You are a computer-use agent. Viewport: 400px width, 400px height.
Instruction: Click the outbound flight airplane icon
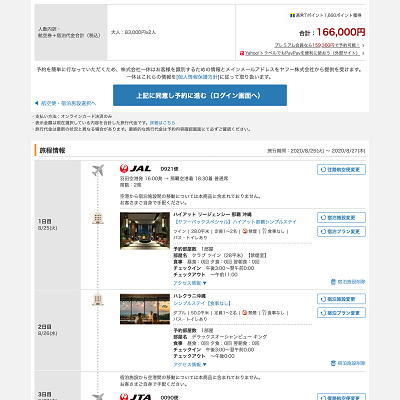(98, 170)
